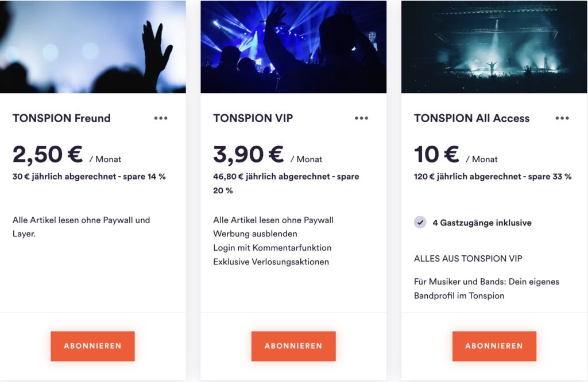The width and height of the screenshot is (588, 382).
Task: Select the 3,90 € monthly price
Action: point(248,154)
